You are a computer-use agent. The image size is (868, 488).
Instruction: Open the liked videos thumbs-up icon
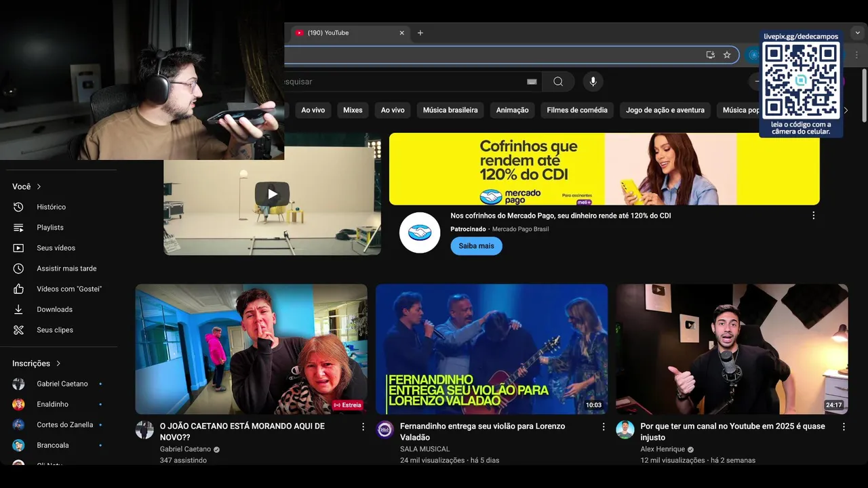[x=18, y=289]
